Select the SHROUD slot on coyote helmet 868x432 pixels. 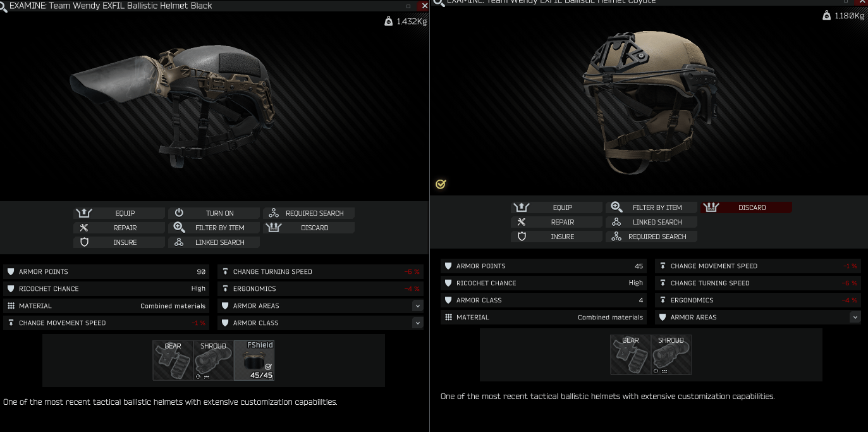(671, 355)
